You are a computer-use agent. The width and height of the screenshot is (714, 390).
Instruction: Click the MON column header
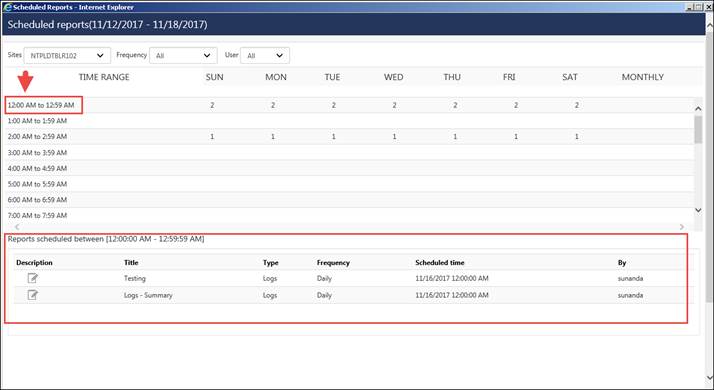pos(276,77)
